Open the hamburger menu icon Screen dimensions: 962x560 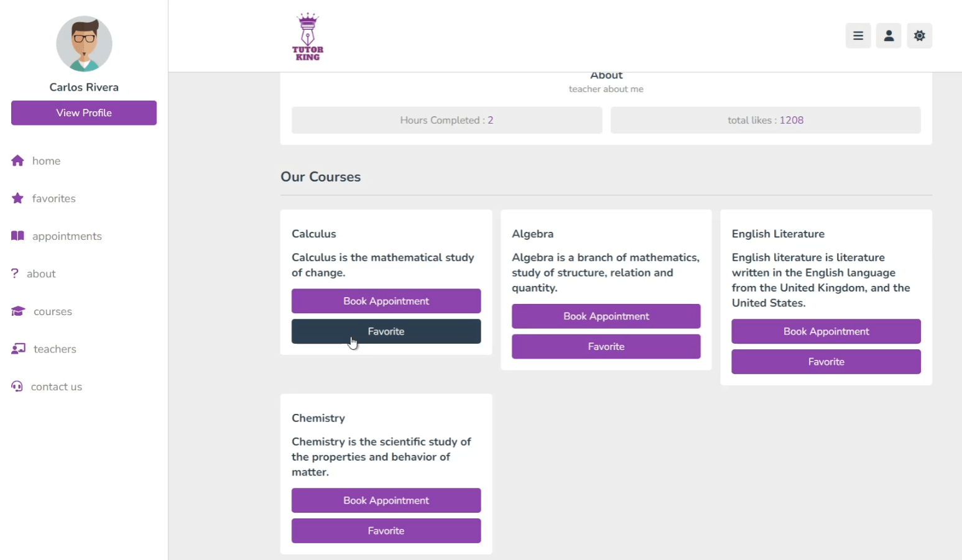coord(858,36)
